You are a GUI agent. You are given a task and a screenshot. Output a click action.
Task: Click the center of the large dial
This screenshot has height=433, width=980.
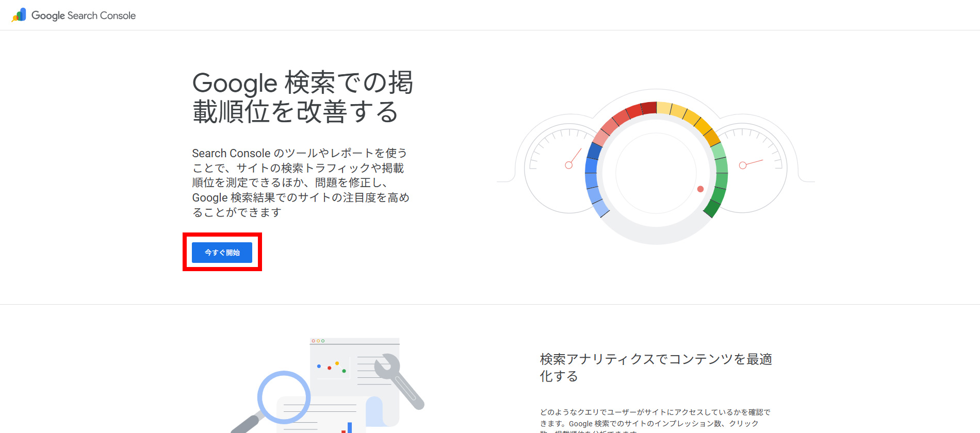[656, 173]
